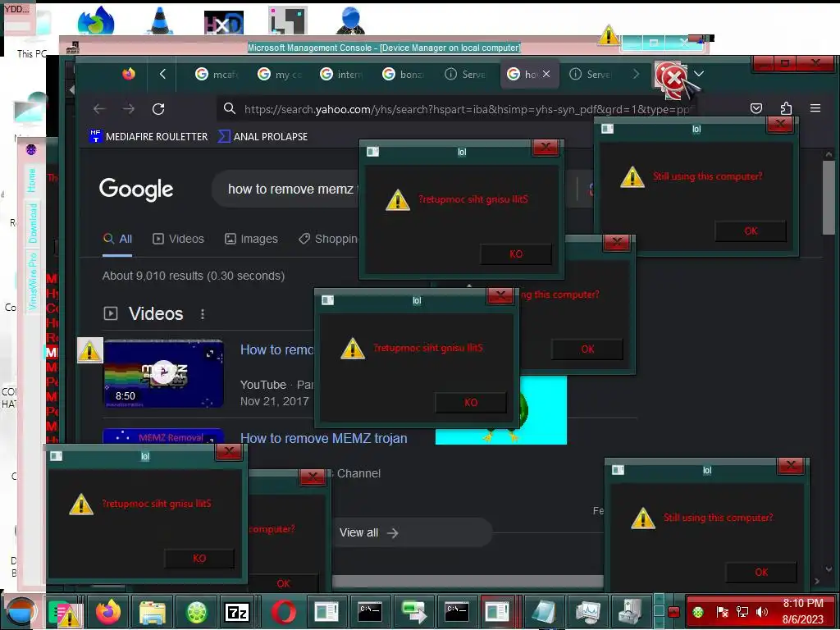Image resolution: width=840 pixels, height=630 pixels.
Task: Click KO in the lol dialog over the desktop
Action: click(x=199, y=558)
